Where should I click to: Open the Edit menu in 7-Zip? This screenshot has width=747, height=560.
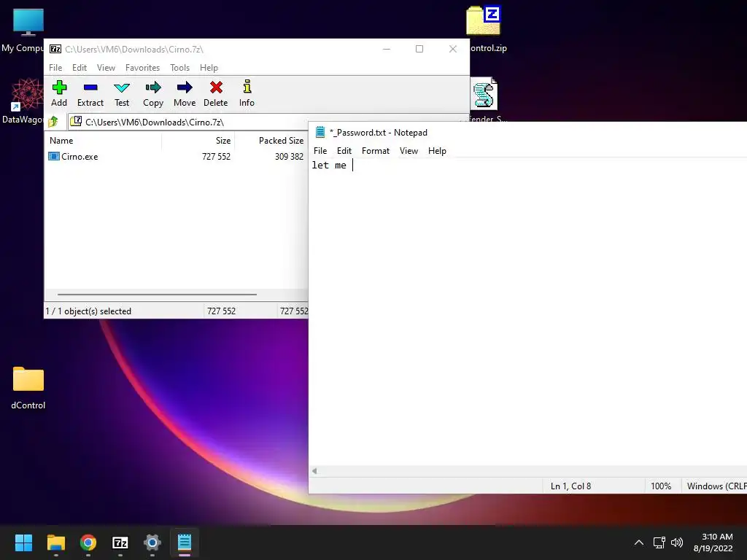coord(79,68)
